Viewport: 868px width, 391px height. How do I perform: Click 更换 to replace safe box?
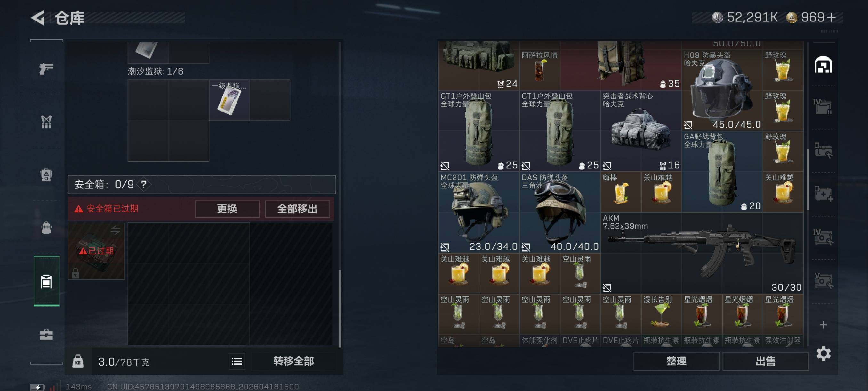227,209
